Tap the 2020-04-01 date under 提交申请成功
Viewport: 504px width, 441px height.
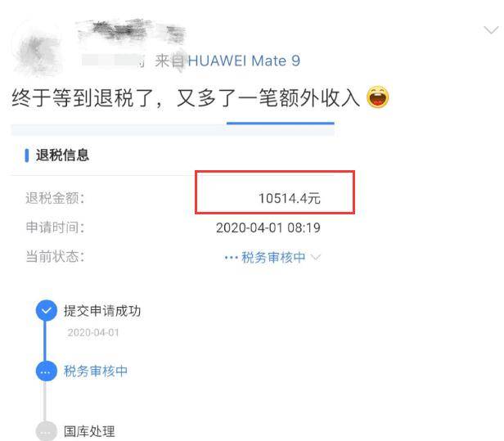pos(93,332)
